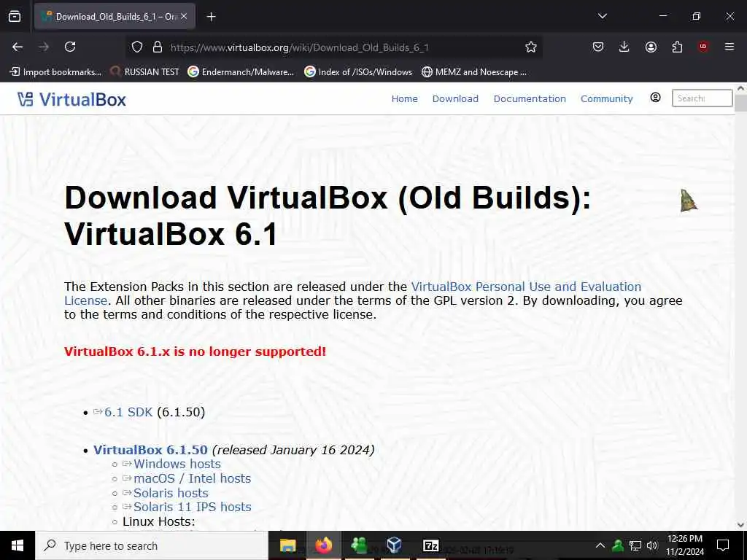
Task: Download the Solaris 11 IPS hosts build
Action: [x=192, y=507]
